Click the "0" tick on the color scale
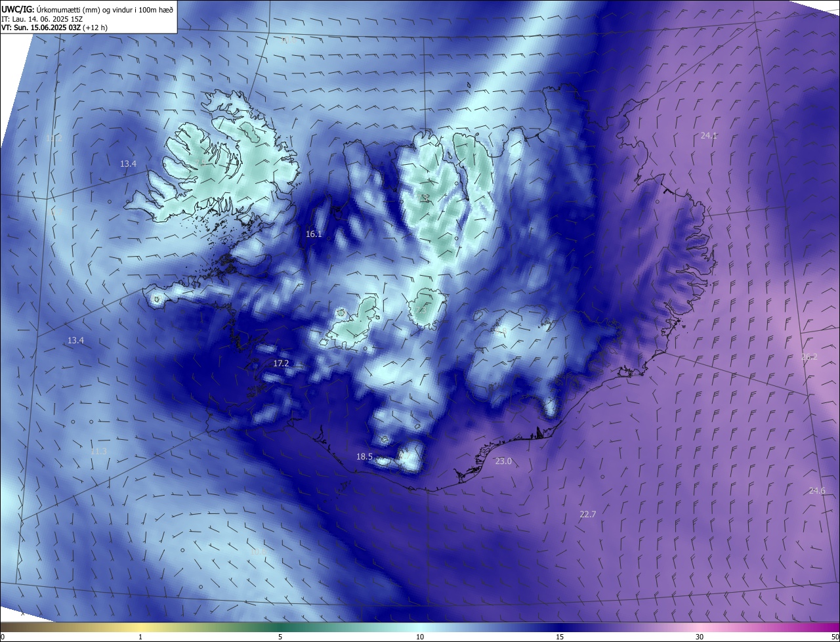Image resolution: width=840 pixels, height=642 pixels. (x=3, y=637)
